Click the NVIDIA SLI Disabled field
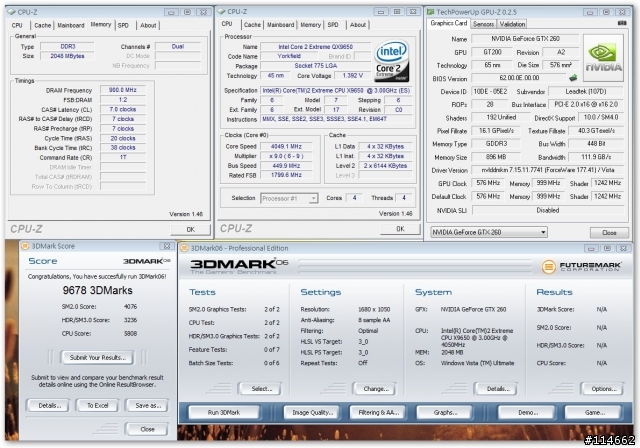This screenshot has height=448, width=640. click(x=548, y=210)
